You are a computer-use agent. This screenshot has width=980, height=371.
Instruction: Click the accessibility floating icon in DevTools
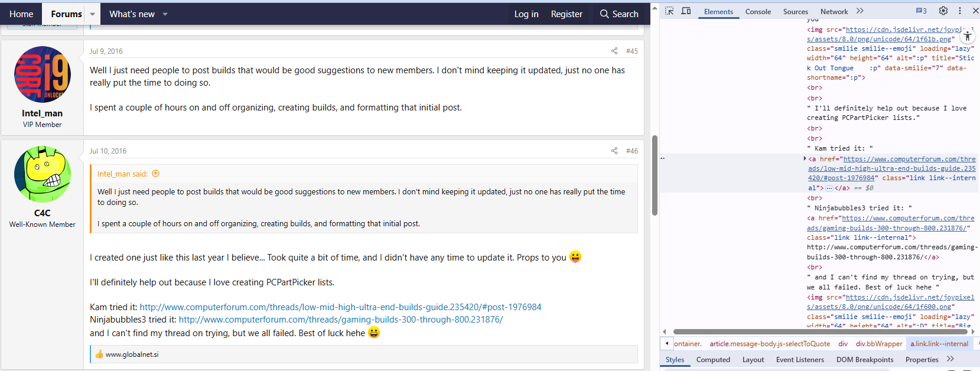[x=967, y=35]
